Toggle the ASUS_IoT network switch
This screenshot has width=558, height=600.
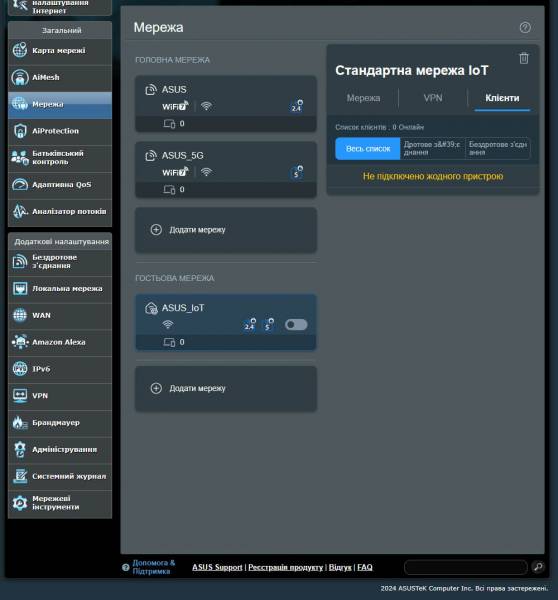click(x=296, y=324)
